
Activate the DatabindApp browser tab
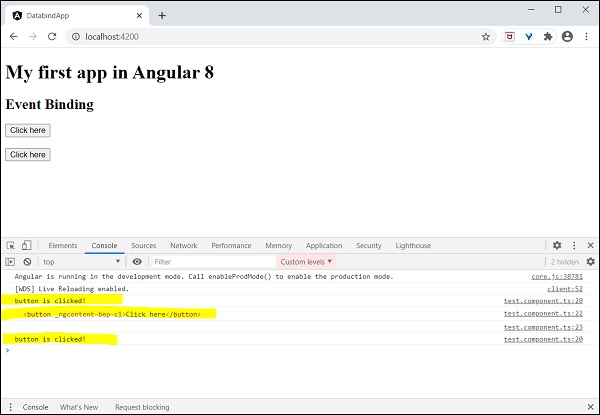[x=76, y=16]
